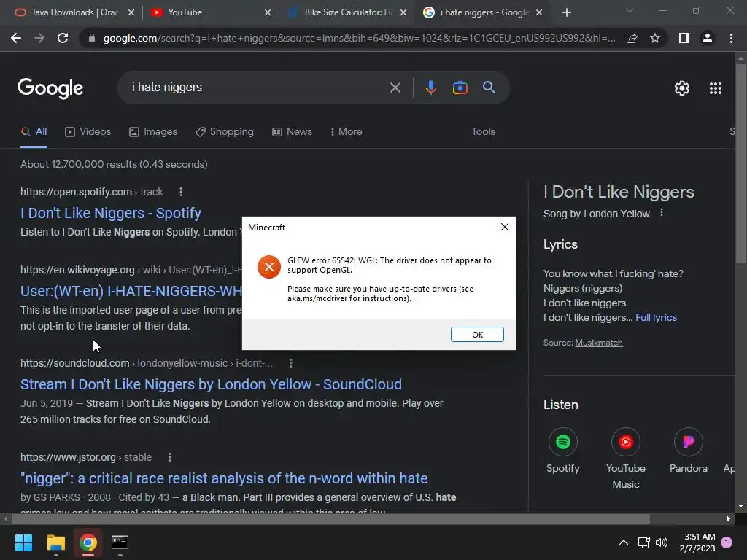Open the clock and calendar flyout

pos(697,542)
